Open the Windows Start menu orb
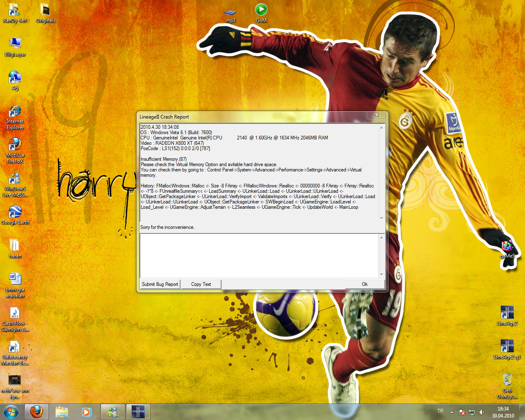The height and width of the screenshot is (420, 525). [11, 412]
